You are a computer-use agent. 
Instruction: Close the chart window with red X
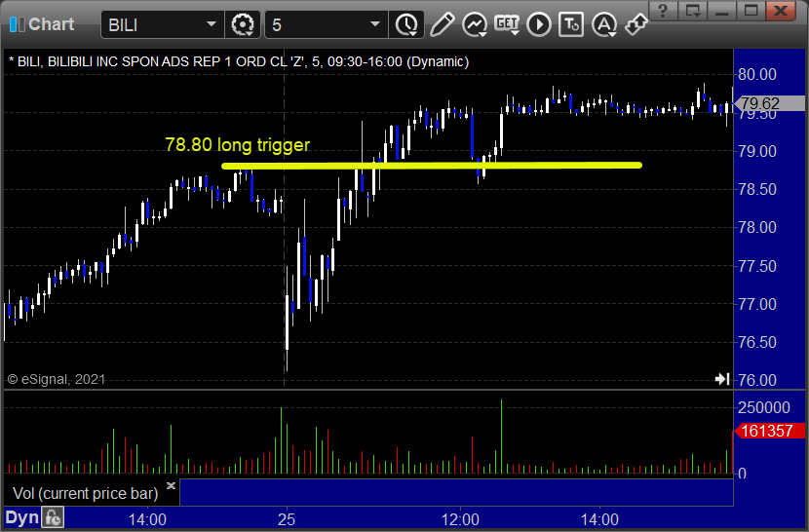pos(781,11)
